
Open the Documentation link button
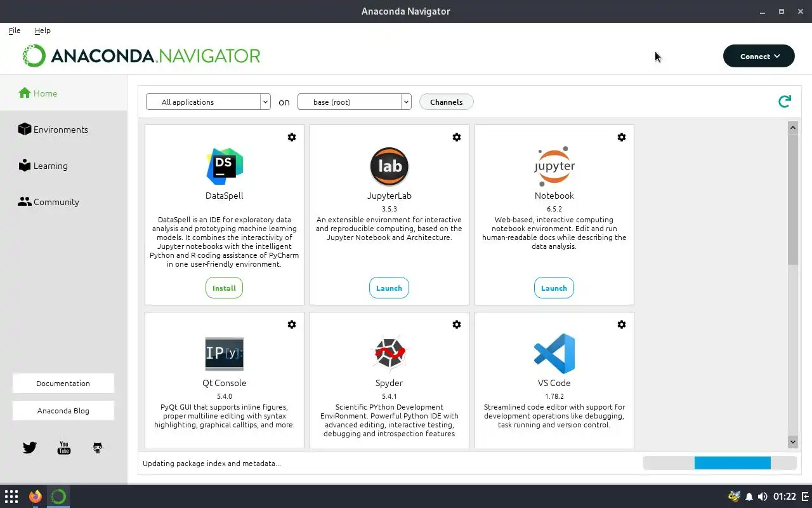pos(63,384)
